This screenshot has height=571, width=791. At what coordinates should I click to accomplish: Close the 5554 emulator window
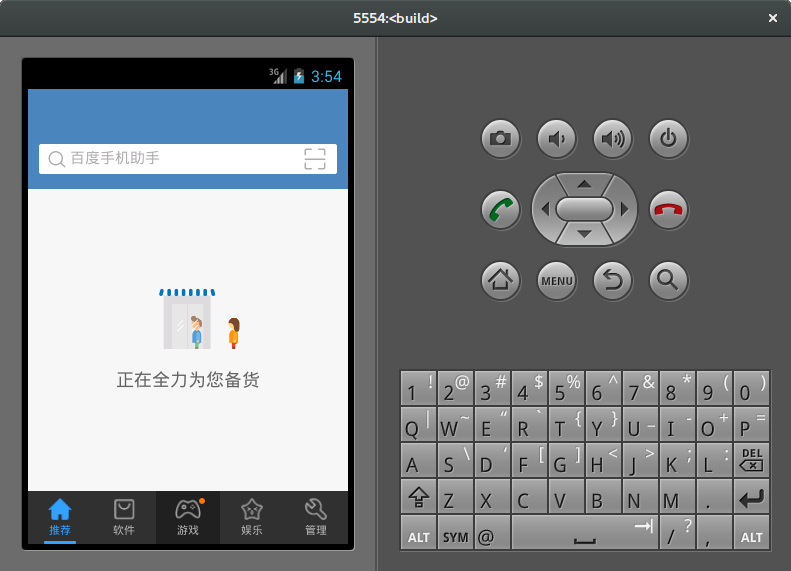pos(772,18)
